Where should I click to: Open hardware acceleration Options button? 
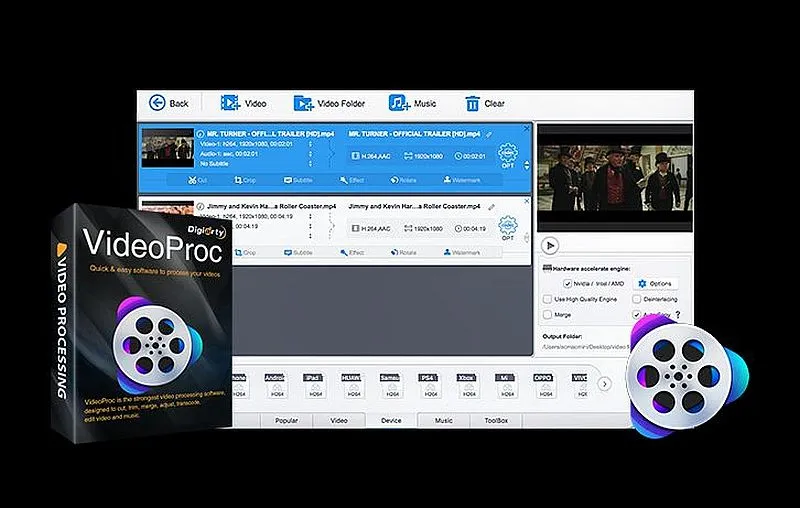click(656, 284)
